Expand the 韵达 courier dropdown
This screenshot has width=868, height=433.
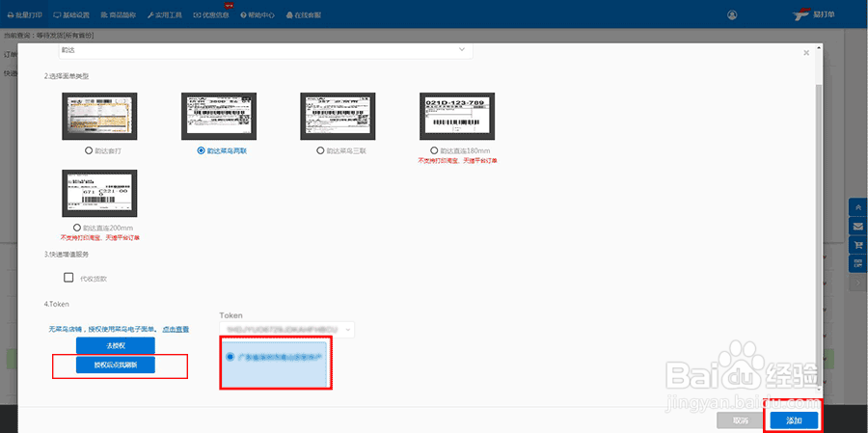click(x=266, y=50)
